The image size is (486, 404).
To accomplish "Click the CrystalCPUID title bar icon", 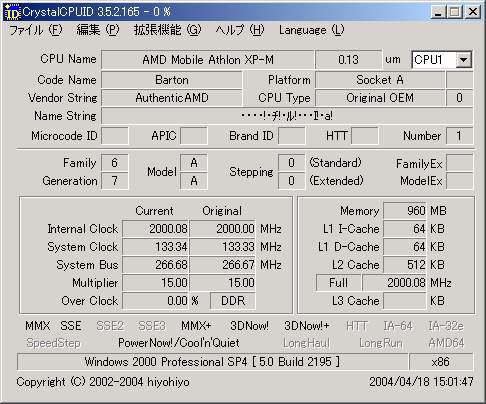I will coord(13,12).
